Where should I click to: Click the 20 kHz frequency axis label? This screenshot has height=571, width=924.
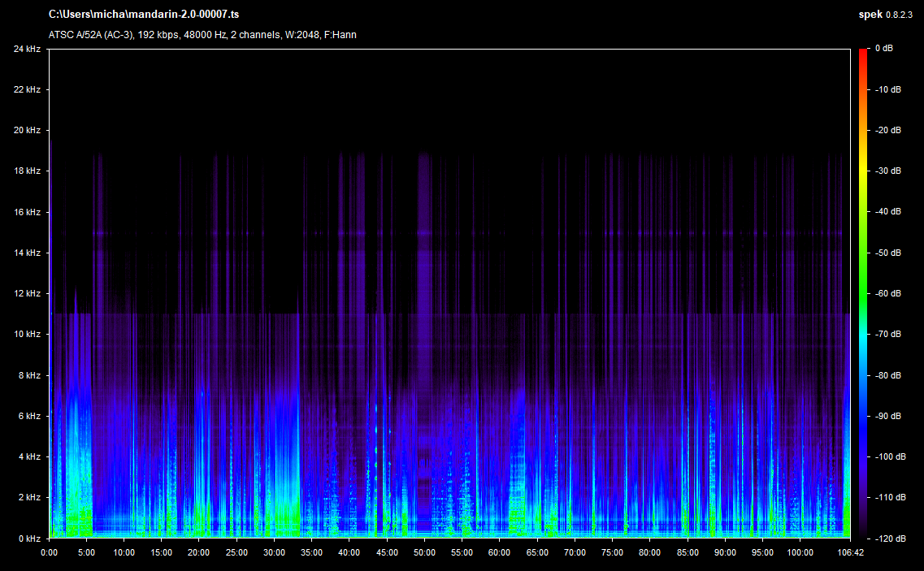point(26,130)
